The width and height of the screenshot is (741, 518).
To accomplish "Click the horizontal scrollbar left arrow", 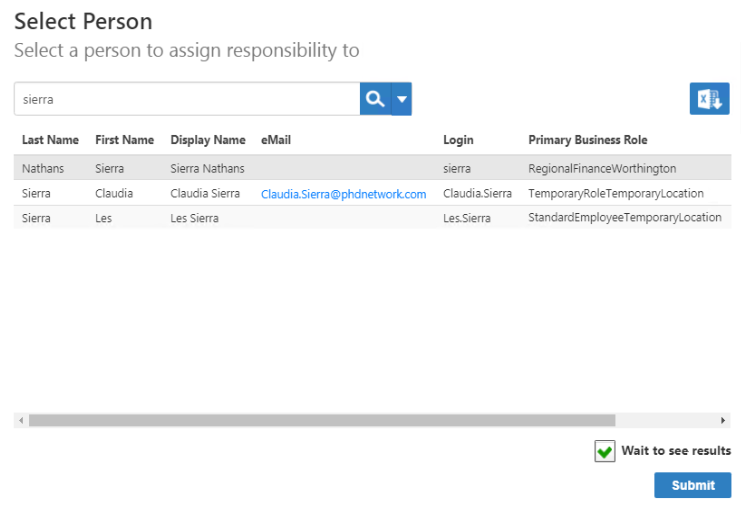I will pyautogui.click(x=21, y=421).
